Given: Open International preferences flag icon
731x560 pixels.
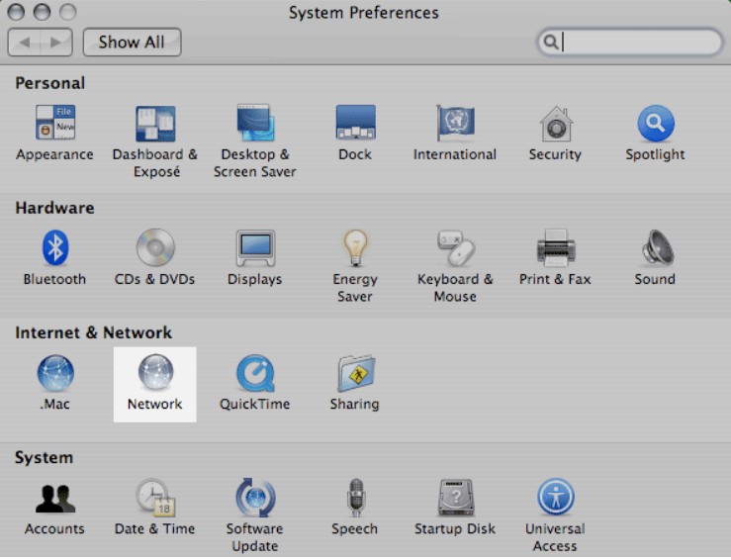Looking at the screenshot, I should point(455,123).
